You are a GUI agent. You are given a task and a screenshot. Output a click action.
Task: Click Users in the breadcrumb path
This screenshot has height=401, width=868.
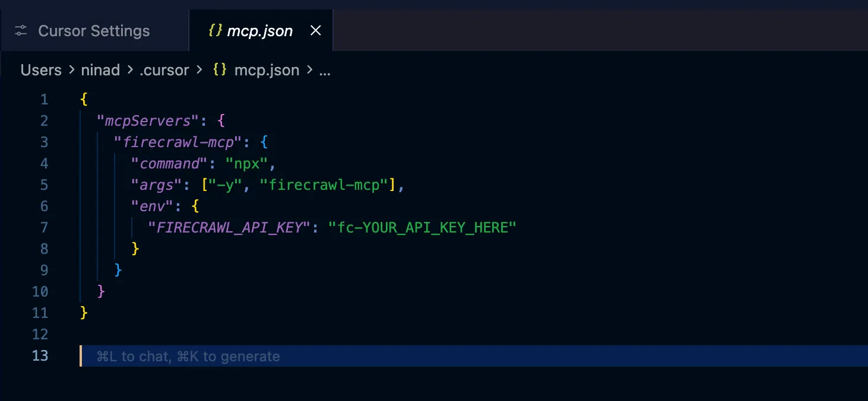coord(40,70)
